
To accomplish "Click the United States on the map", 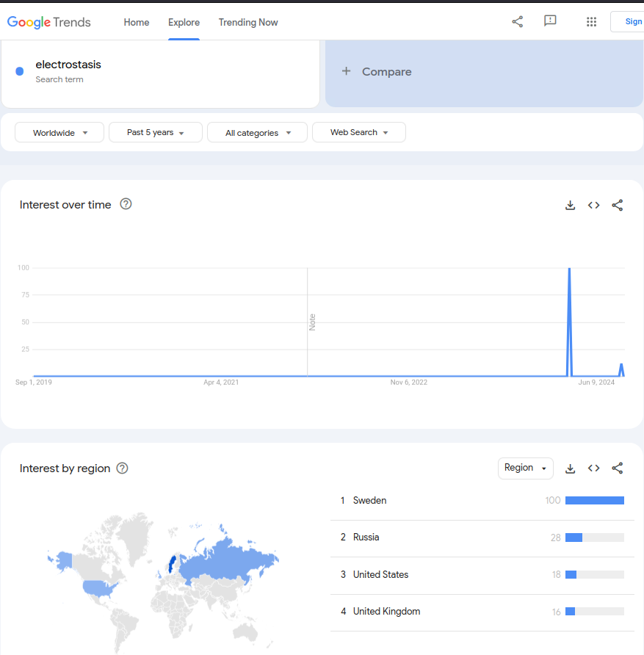I will [x=98, y=588].
